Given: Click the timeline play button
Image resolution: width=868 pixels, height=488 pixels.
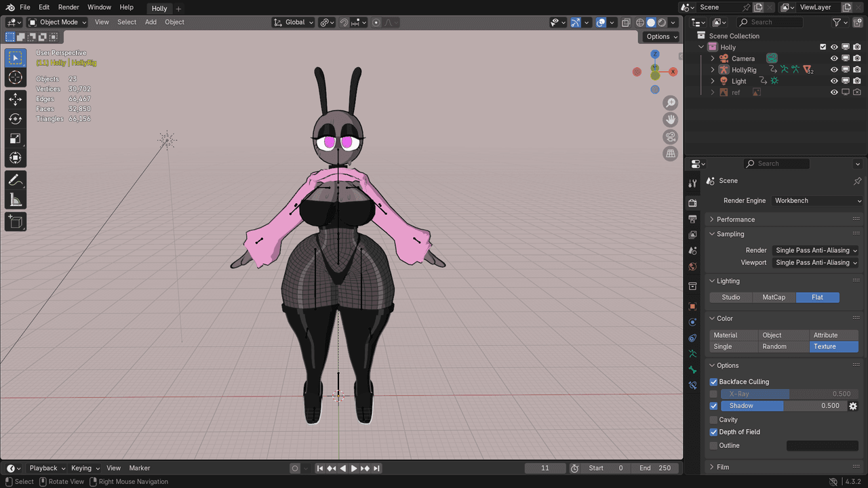Looking at the screenshot, I should pos(353,468).
